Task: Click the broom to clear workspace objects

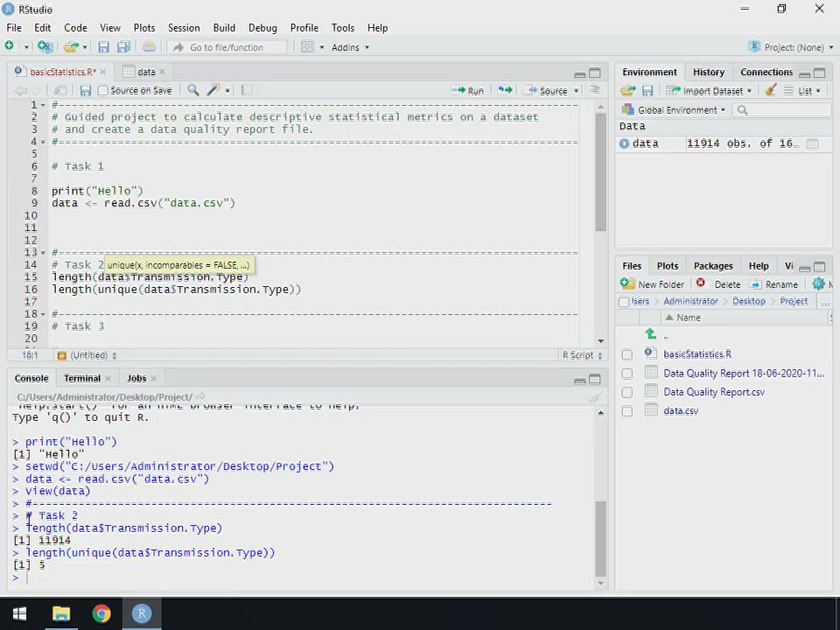Action: coord(770,90)
